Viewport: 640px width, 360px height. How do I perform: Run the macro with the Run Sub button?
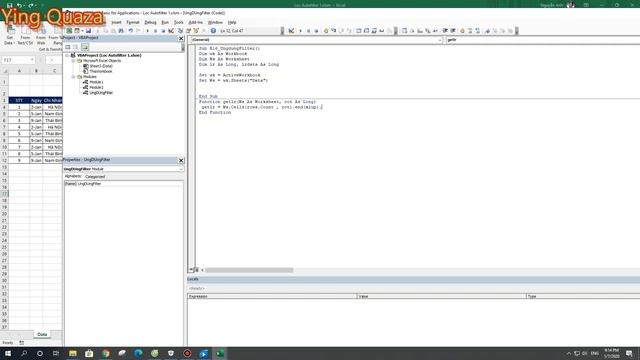pos(147,31)
